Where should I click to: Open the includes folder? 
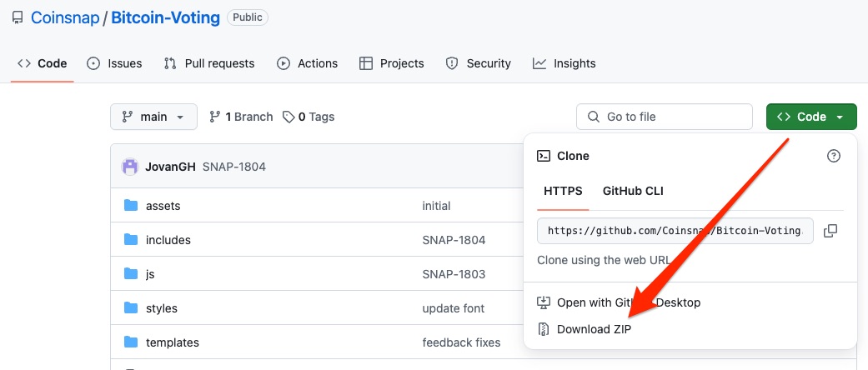coord(168,240)
